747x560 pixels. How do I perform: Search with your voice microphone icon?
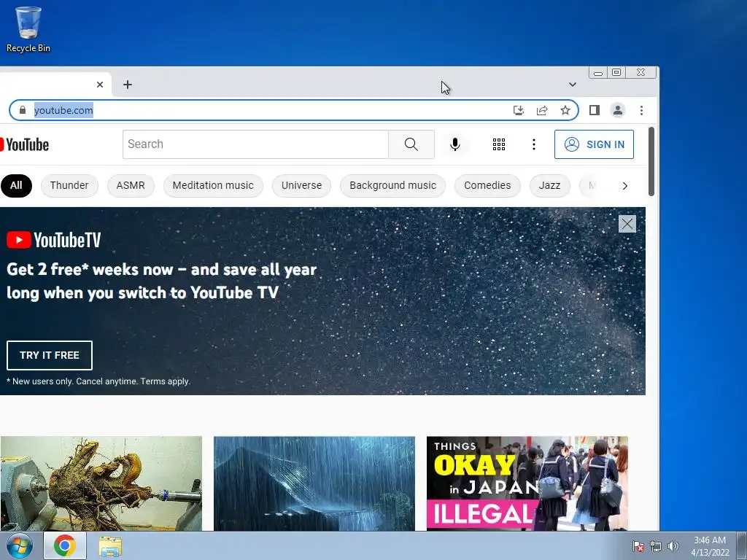tap(455, 144)
